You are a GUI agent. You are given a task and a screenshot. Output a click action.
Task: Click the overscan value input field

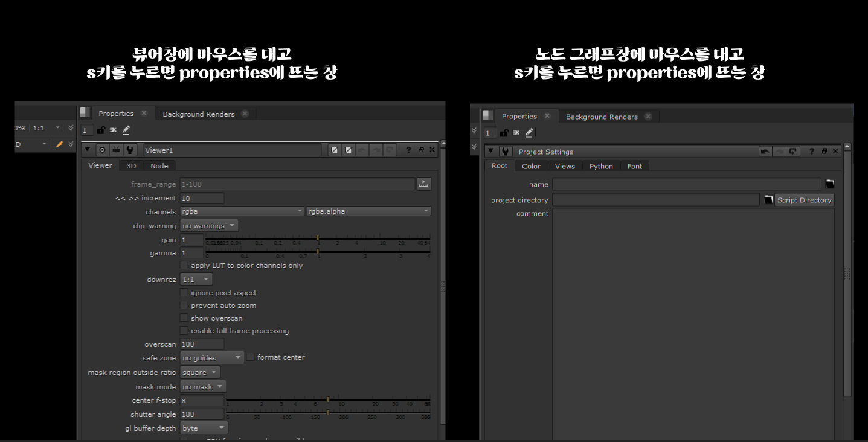[202, 344]
